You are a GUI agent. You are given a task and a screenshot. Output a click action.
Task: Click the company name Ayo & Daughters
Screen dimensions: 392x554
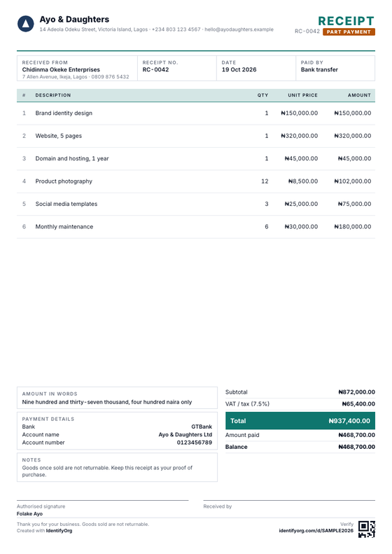point(74,20)
